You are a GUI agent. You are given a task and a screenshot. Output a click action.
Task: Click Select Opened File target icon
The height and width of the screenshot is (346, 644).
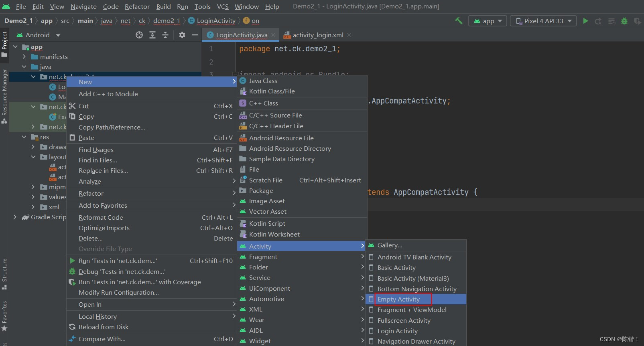coord(139,35)
